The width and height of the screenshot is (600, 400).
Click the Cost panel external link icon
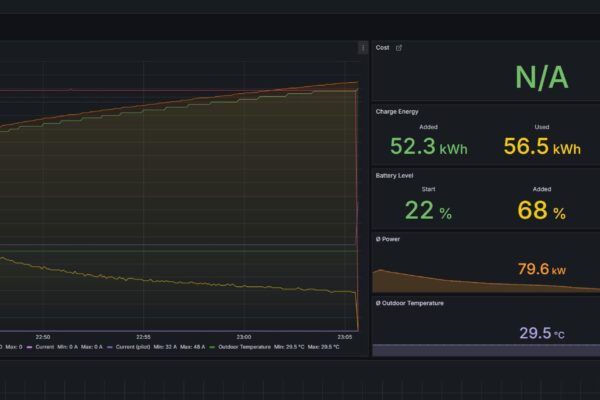(x=399, y=47)
